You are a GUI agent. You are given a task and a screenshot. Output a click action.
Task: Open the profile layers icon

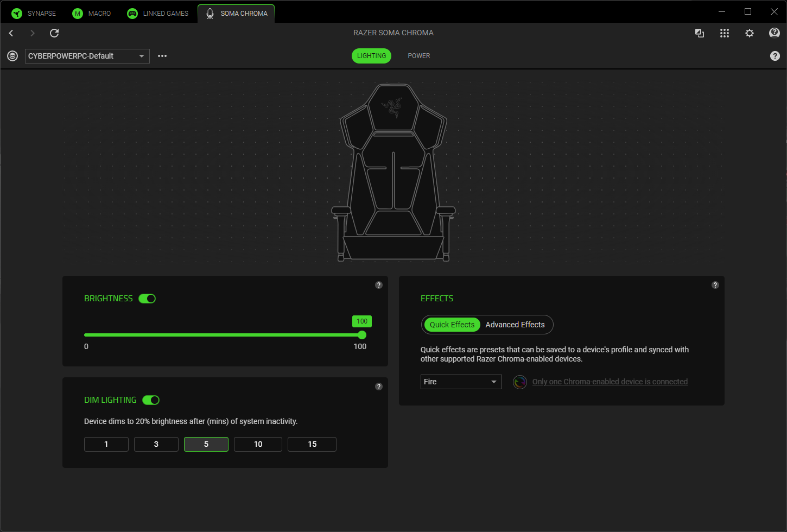[12, 56]
